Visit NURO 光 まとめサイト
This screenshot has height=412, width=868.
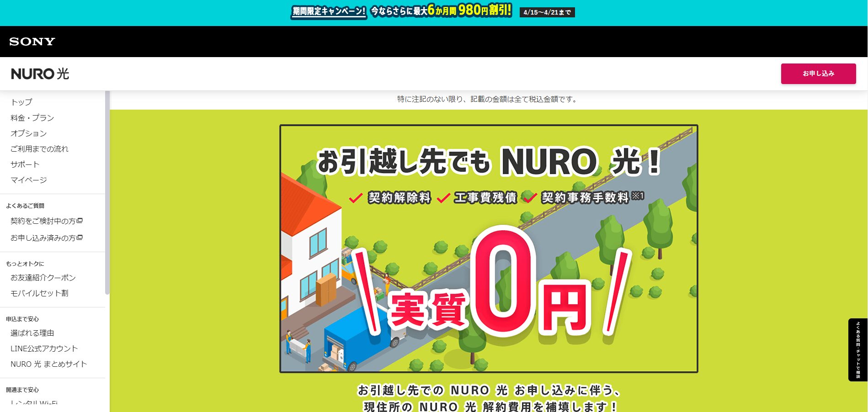click(48, 364)
